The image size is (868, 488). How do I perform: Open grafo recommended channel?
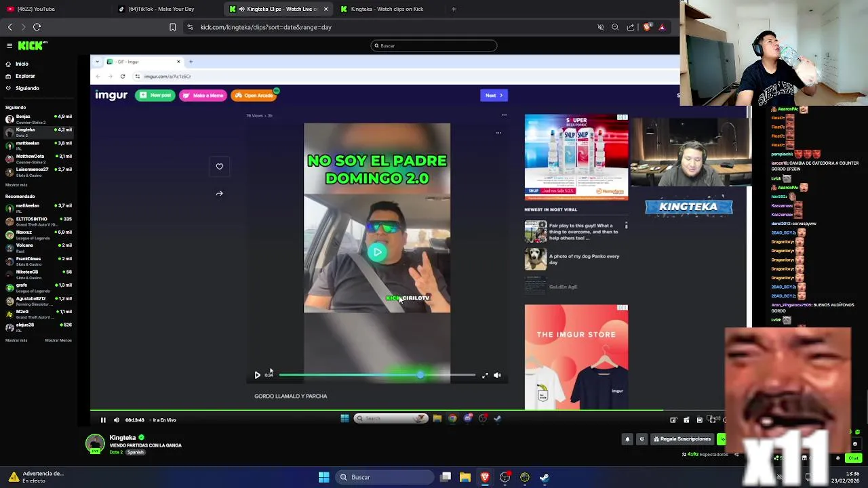pyautogui.click(x=39, y=287)
